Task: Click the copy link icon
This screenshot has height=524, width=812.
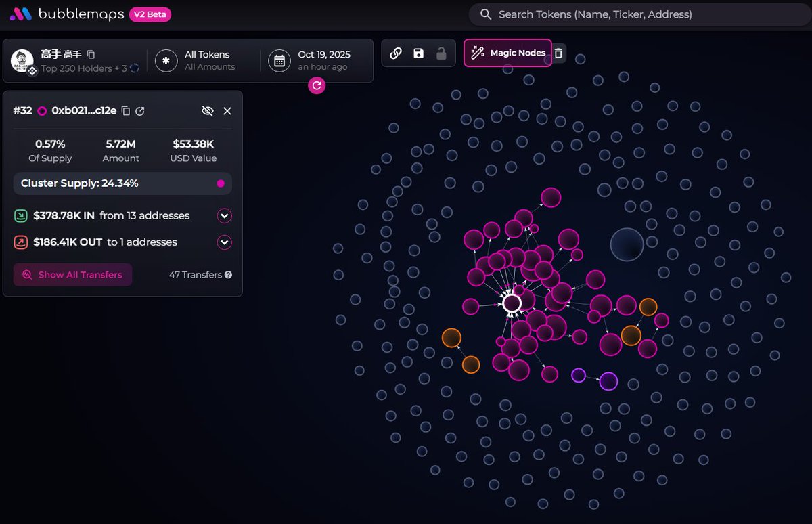Action: (x=396, y=53)
